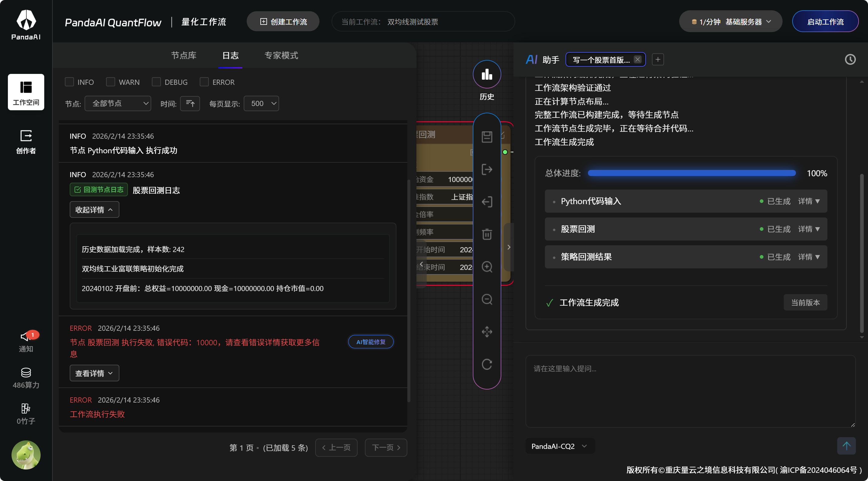
Task: Go to next page with 下一页
Action: coord(386,447)
